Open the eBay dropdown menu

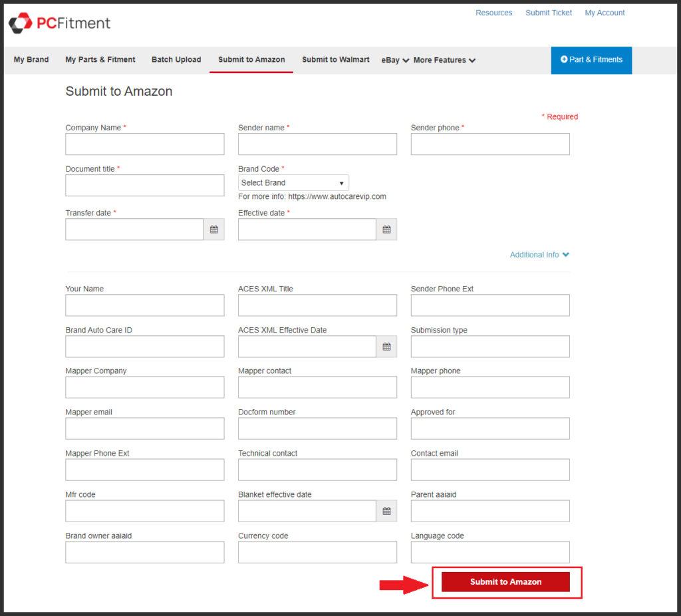click(x=394, y=60)
